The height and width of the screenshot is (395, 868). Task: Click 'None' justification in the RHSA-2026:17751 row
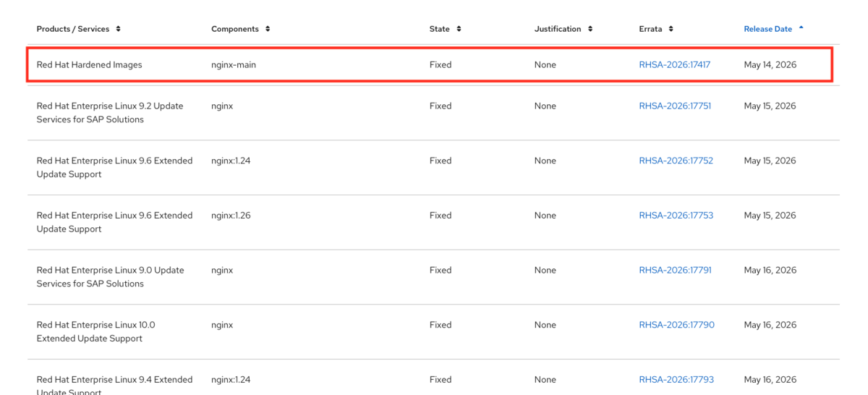(x=545, y=106)
